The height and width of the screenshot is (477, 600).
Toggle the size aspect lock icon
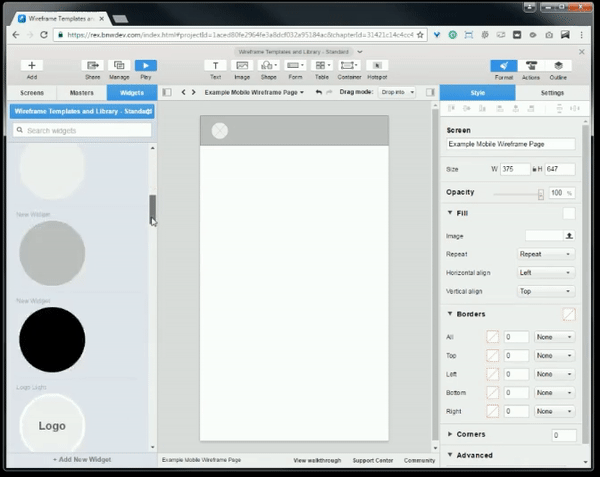(534, 169)
